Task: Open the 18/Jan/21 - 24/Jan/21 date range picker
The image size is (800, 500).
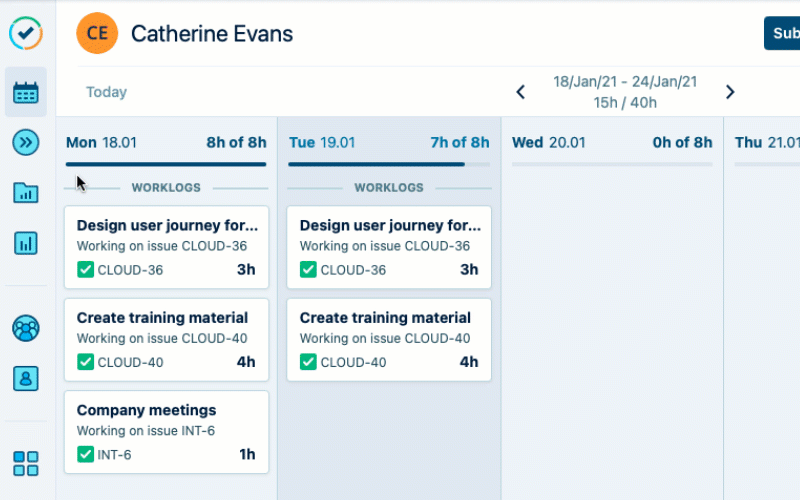Action: (625, 82)
